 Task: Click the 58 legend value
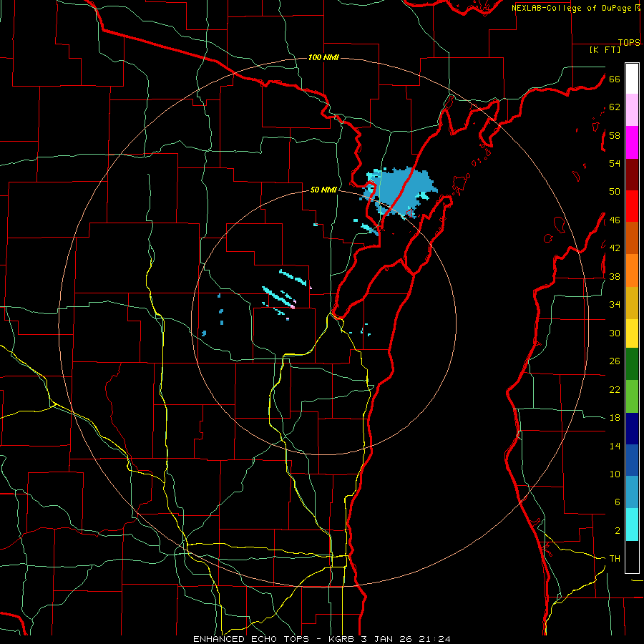(x=615, y=135)
